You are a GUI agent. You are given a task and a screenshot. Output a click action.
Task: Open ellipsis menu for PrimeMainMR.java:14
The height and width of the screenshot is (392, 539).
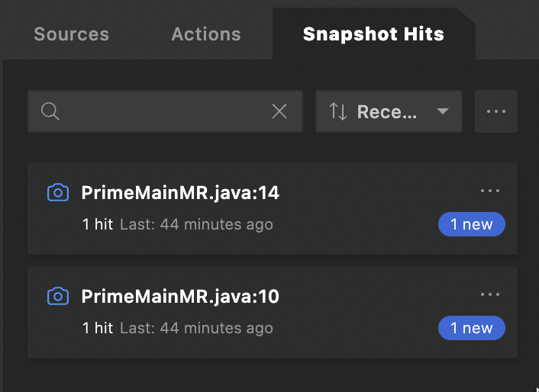pos(489,191)
